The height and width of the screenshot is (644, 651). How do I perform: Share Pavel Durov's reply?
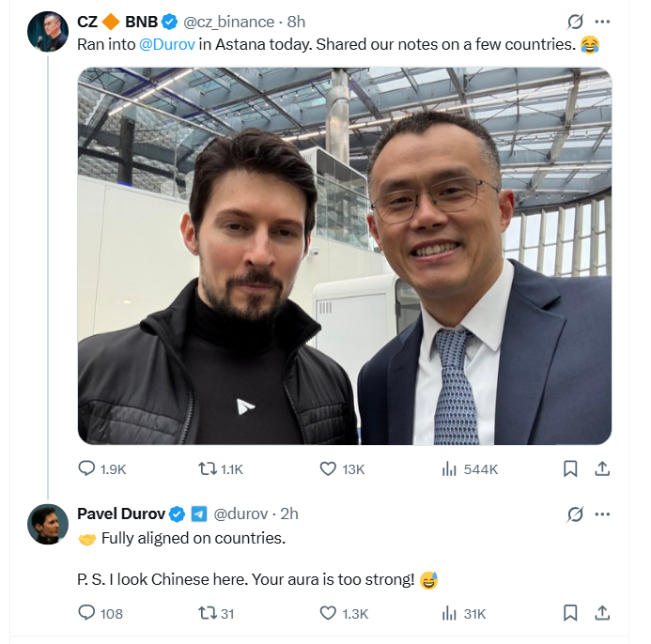point(603,613)
